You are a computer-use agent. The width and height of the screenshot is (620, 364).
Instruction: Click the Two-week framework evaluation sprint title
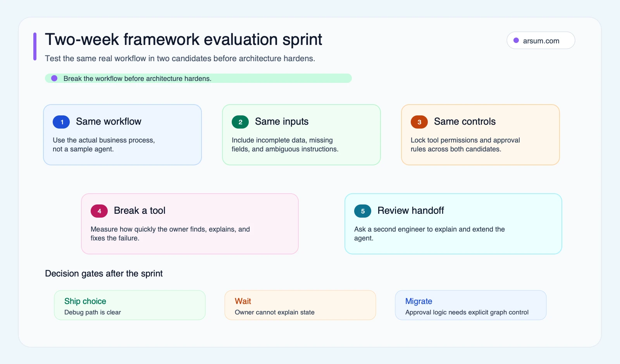183,39
